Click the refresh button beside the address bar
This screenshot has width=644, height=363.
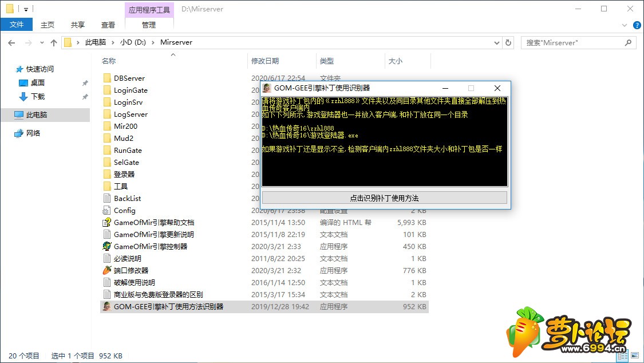coord(508,43)
